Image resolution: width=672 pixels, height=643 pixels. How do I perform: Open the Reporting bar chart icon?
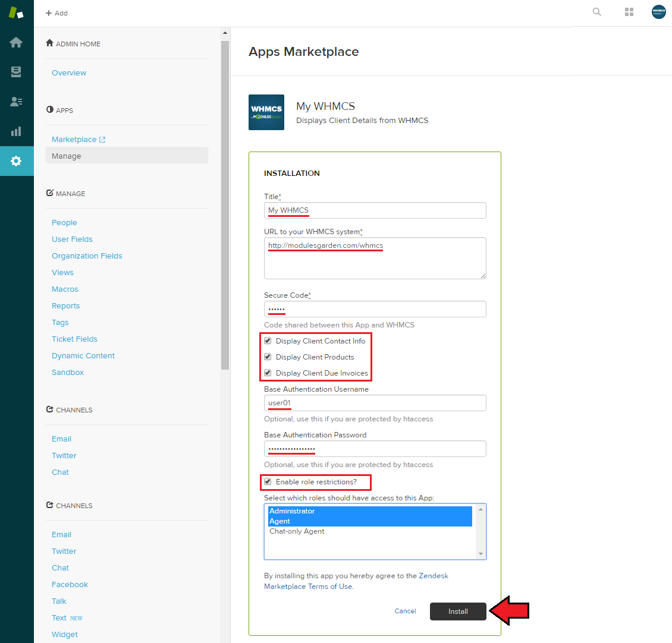pos(16,131)
